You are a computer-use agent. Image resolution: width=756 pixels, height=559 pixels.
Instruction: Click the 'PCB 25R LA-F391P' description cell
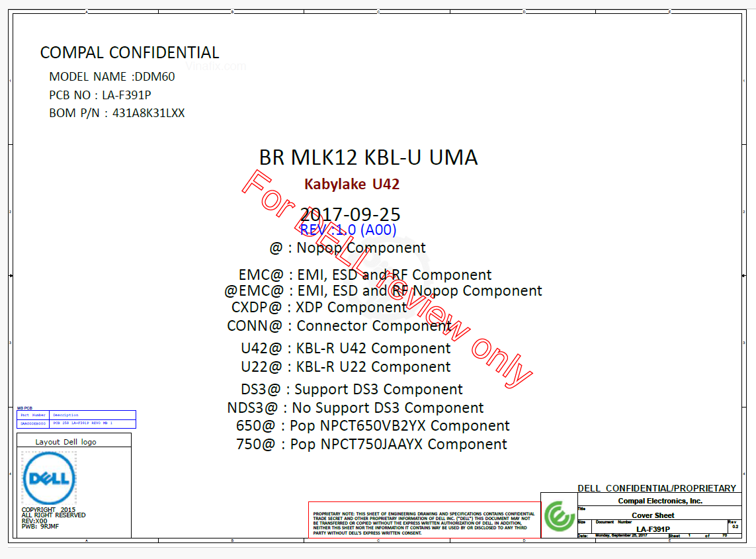83,423
